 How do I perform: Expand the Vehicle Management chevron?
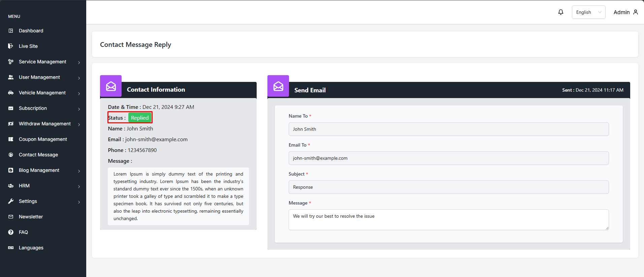click(x=79, y=93)
